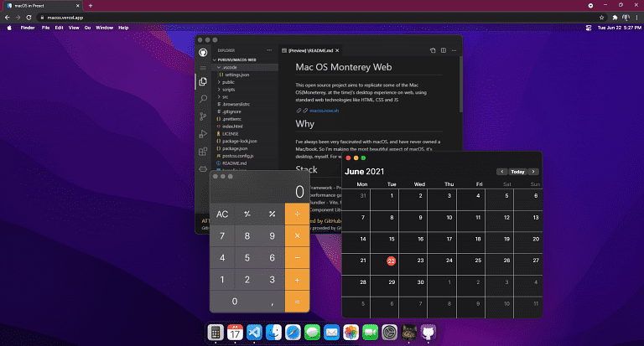
Task: Open index.html in the Explorer tree
Action: [x=232, y=127]
